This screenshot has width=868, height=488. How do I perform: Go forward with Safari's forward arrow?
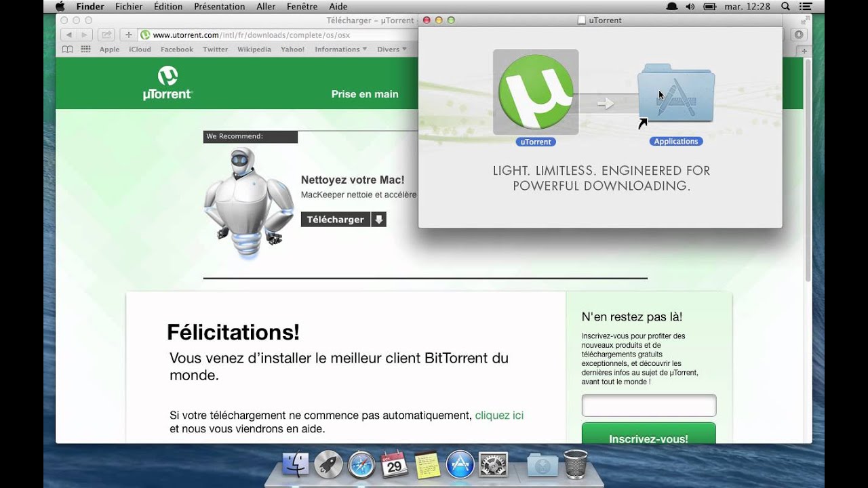85,35
